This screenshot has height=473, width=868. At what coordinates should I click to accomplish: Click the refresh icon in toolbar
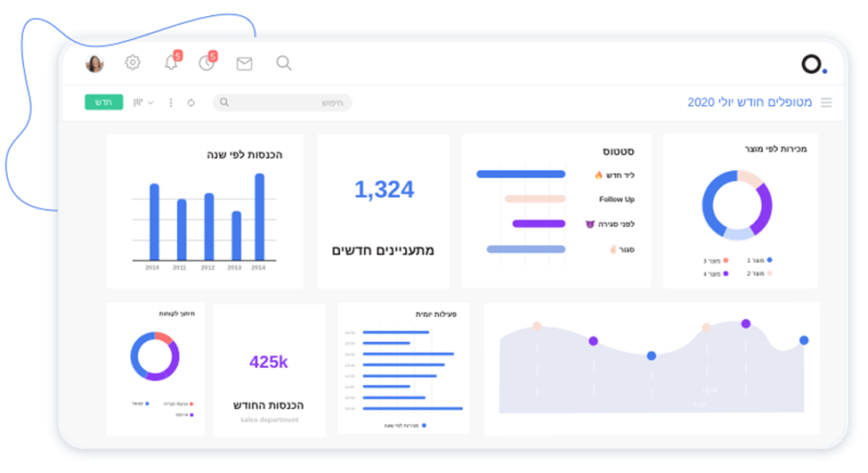191,102
